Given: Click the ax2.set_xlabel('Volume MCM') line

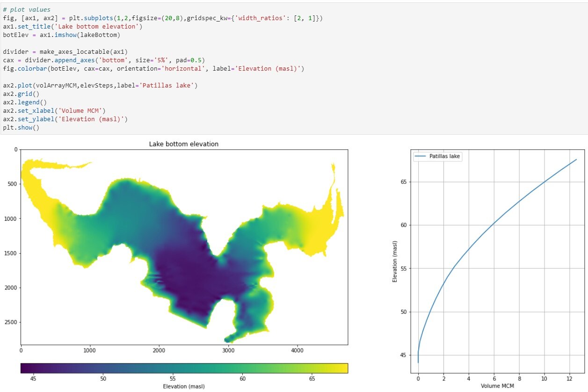Looking at the screenshot, I should pyautogui.click(x=54, y=110).
